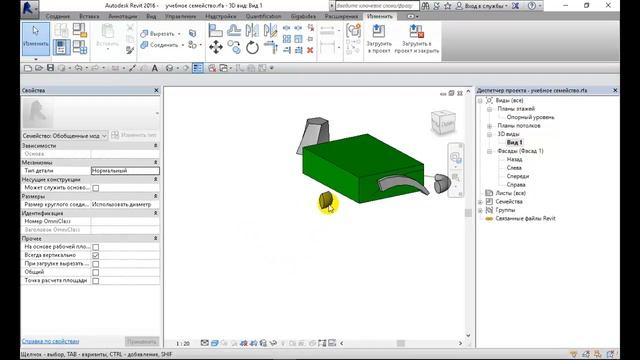Open the 'Надстройки' ribbon tab
This screenshot has height=360, width=640.
coord(221,16)
